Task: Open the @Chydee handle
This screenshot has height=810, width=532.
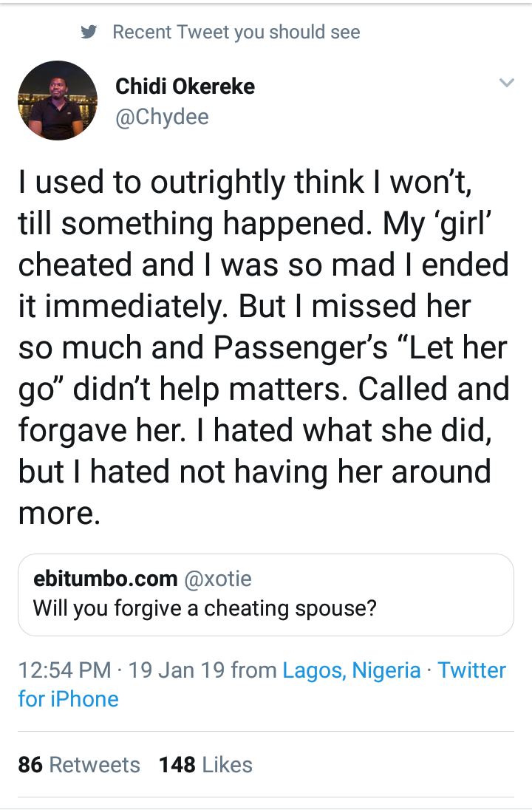Action: [162, 117]
